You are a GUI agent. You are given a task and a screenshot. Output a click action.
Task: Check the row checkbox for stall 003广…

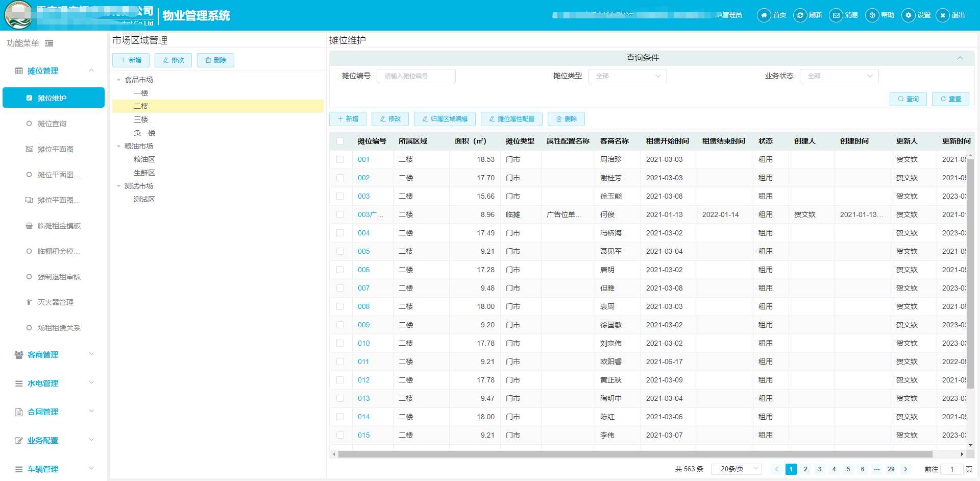point(340,215)
